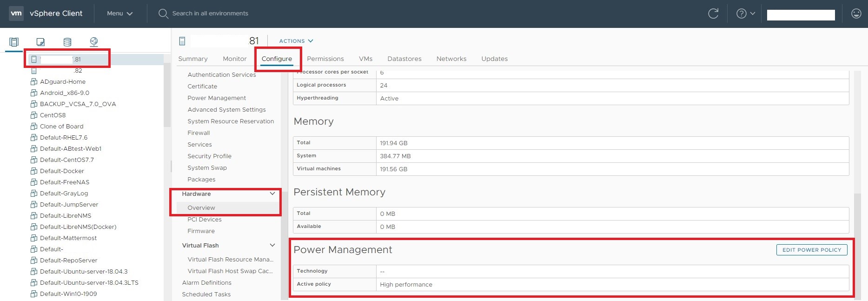Image resolution: width=868 pixels, height=301 pixels.
Task: Click the Default-GrayLog VM icon
Action: 34,193
